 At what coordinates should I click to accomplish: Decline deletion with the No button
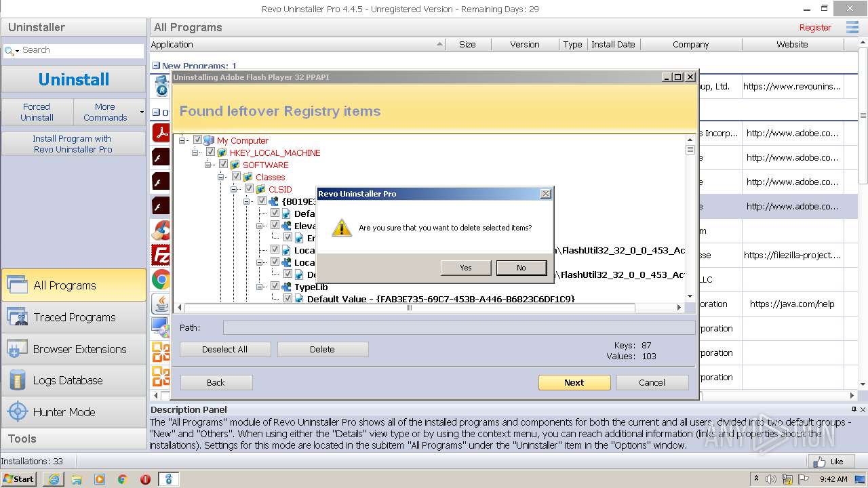521,268
